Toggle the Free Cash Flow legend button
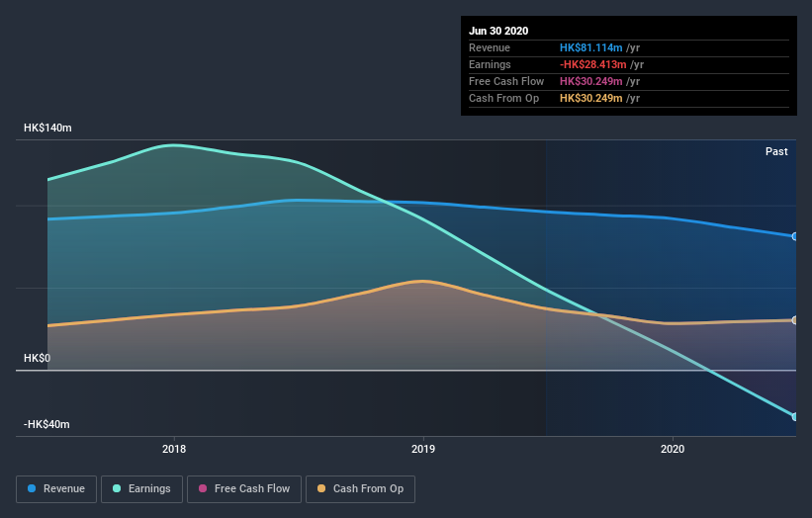Image resolution: width=812 pixels, height=518 pixels. [244, 489]
